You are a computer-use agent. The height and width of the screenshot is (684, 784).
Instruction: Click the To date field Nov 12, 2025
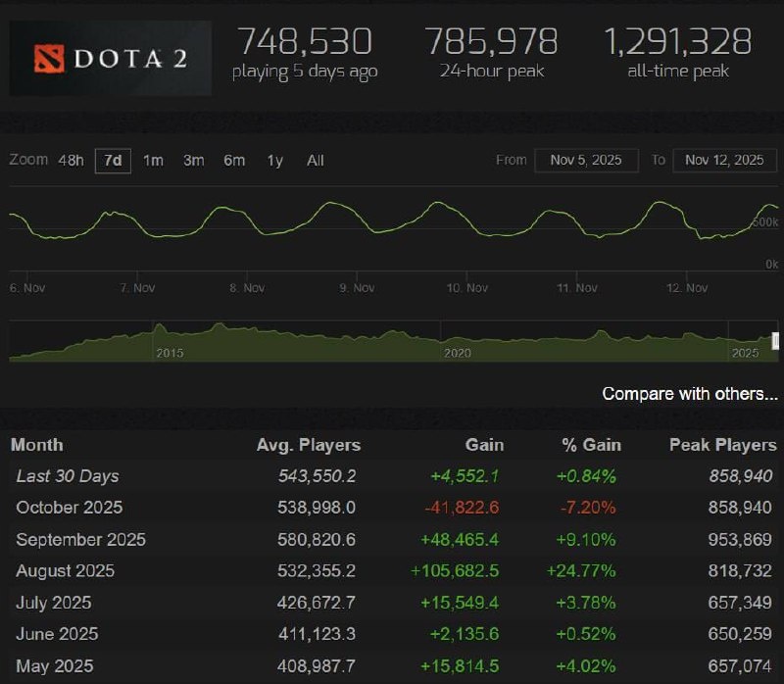point(724,161)
